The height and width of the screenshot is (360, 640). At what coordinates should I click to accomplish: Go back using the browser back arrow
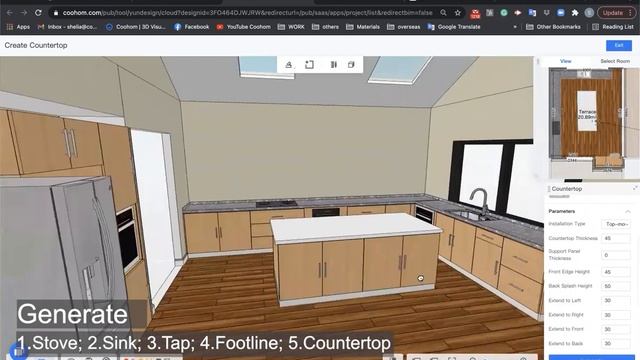coord(9,13)
